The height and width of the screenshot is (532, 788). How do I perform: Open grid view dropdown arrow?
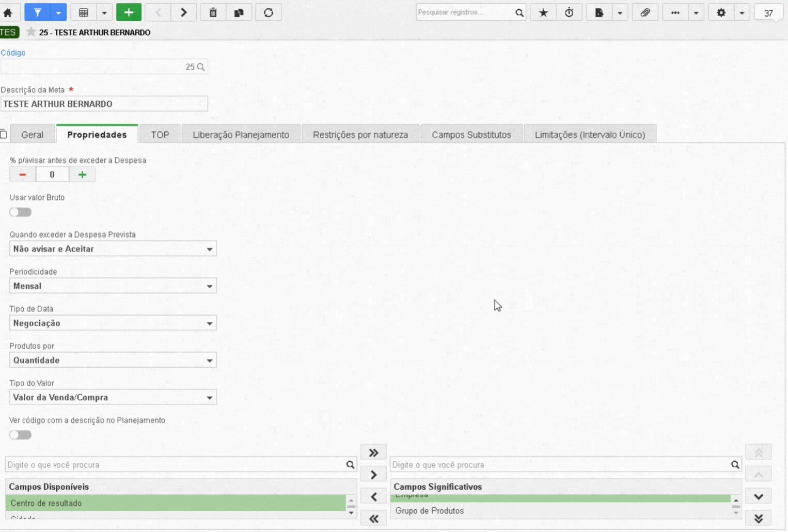point(104,12)
